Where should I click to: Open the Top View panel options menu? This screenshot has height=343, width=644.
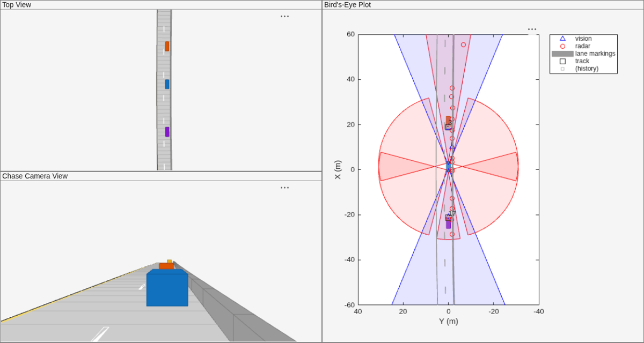click(284, 16)
